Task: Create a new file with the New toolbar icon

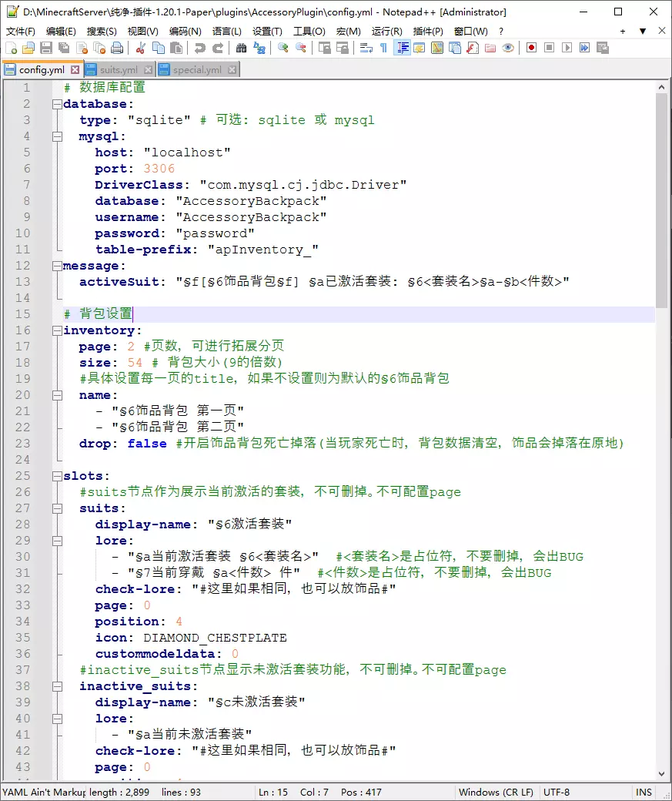Action: coord(12,48)
